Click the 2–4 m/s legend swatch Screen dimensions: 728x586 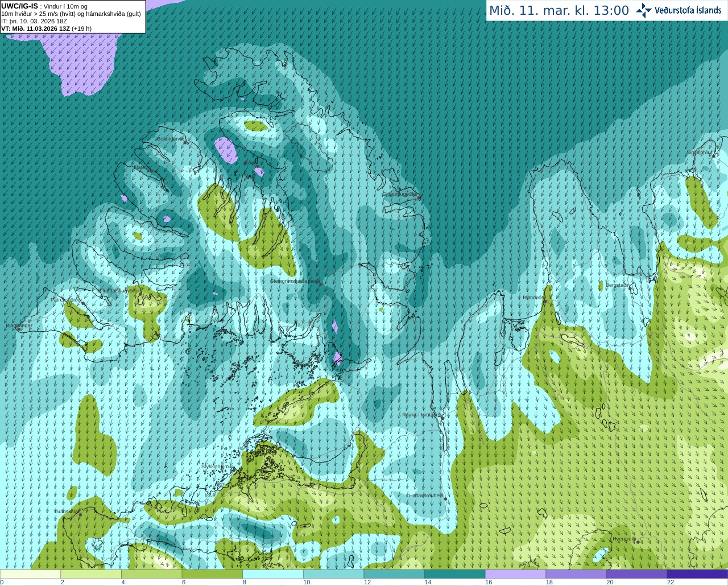coord(91,574)
